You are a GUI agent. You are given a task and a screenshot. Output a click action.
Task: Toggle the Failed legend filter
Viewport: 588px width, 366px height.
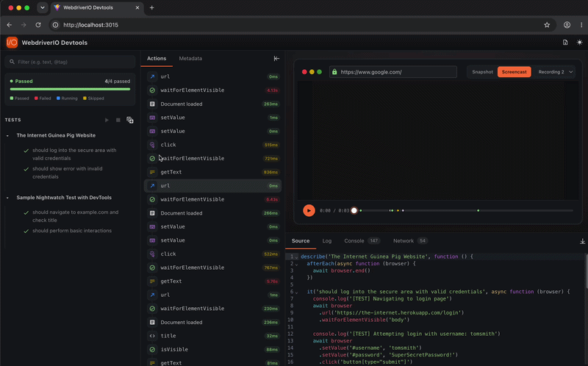pos(43,98)
